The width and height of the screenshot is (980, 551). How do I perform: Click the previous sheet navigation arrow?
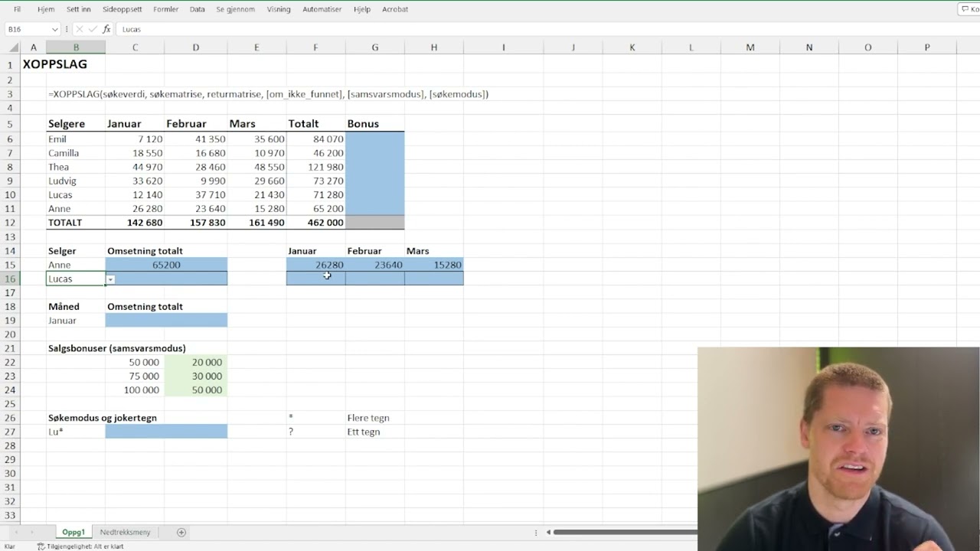point(16,532)
